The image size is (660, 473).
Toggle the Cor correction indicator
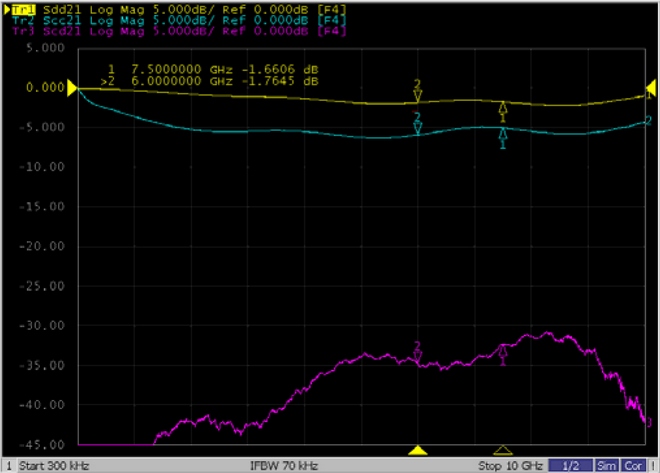(x=634, y=466)
